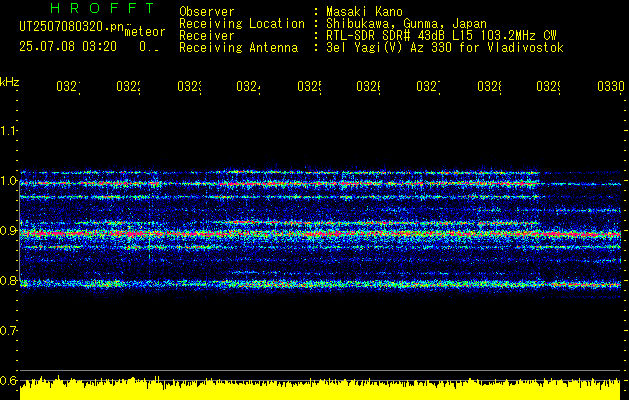Screen dimensions: 629x400
Task: Click the 0321 time marker
Action: 68,87
